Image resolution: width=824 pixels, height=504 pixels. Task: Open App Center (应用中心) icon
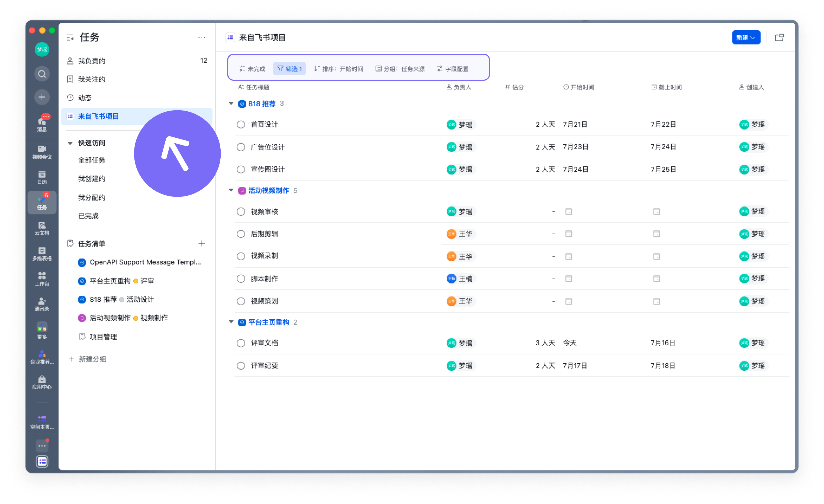(42, 382)
